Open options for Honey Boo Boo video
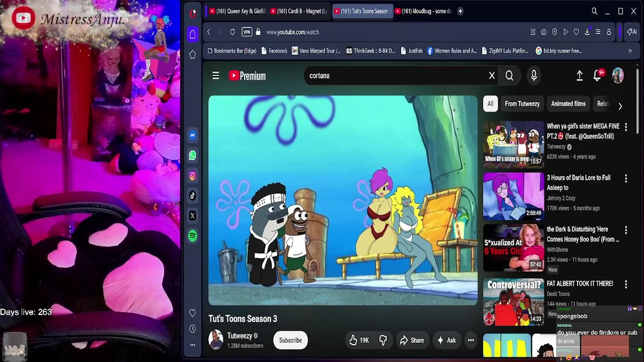 point(626,230)
